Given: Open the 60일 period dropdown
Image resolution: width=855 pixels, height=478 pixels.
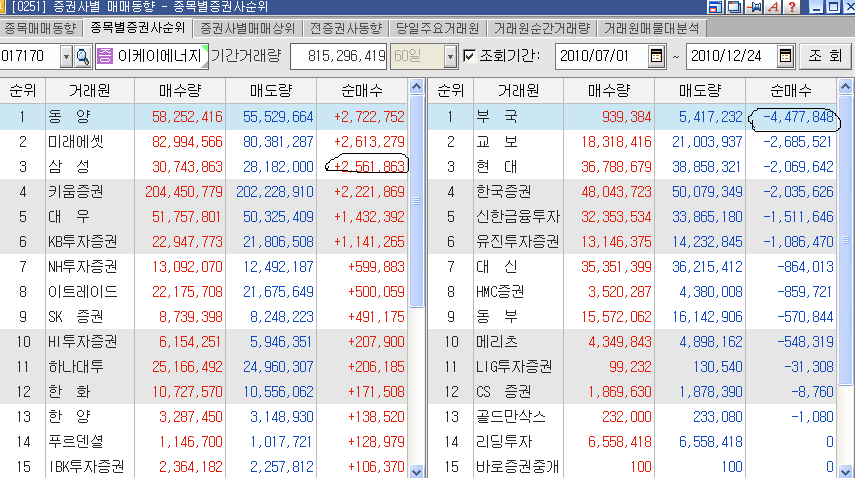Looking at the screenshot, I should (x=450, y=56).
